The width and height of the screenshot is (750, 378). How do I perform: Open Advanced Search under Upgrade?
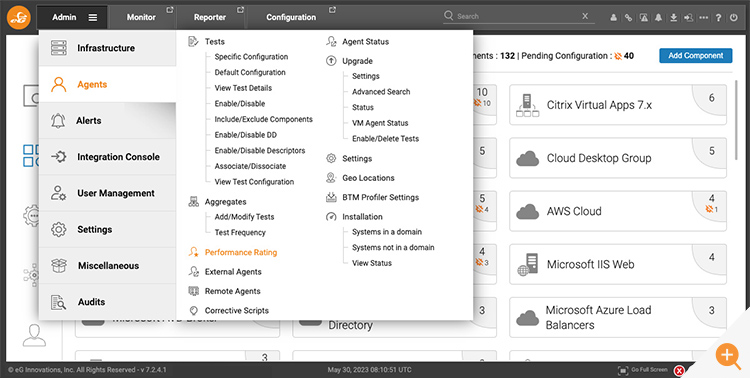[381, 91]
